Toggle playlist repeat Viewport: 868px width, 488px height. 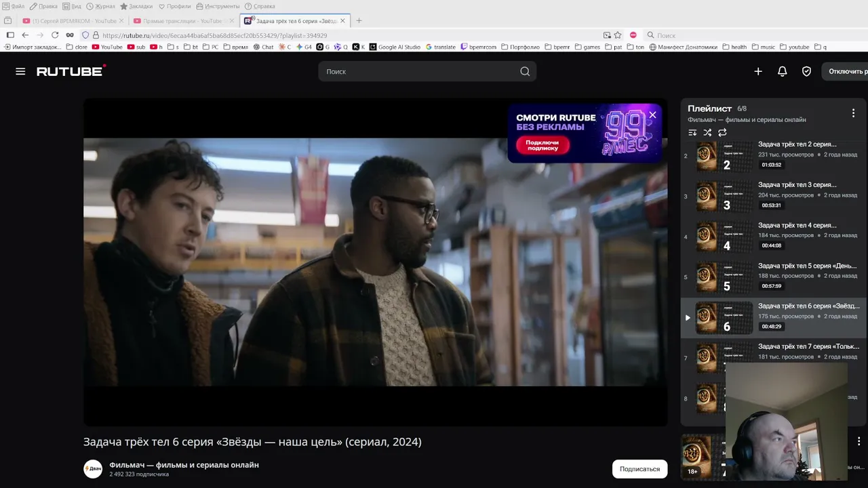722,133
